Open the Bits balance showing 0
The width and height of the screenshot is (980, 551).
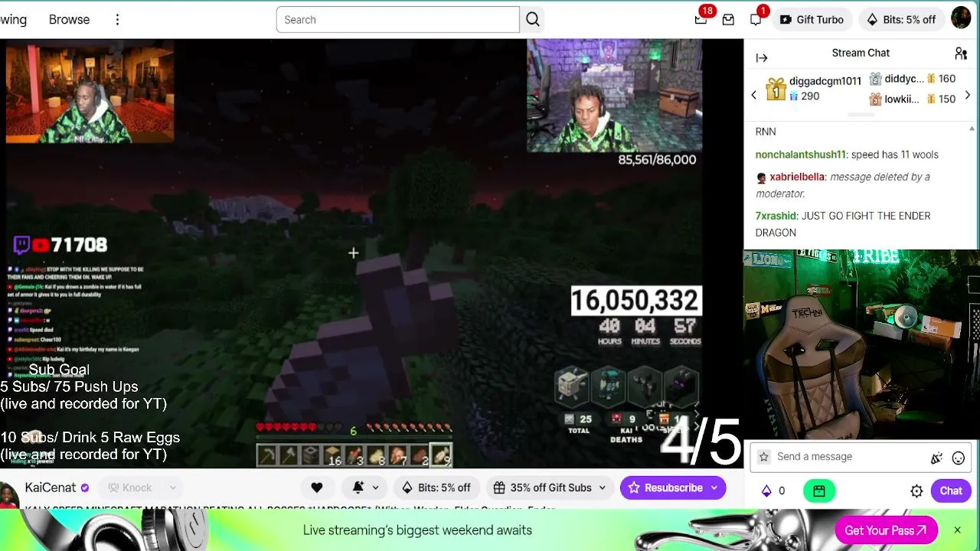click(x=773, y=491)
